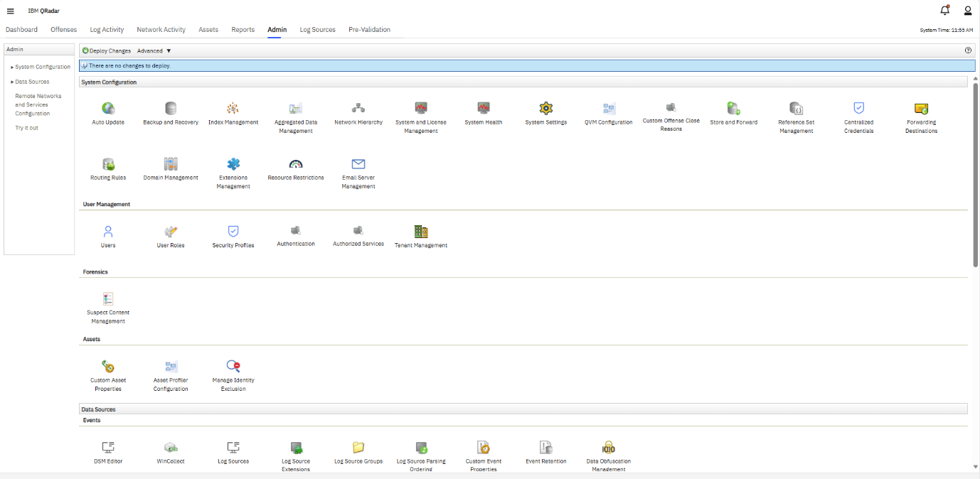The width and height of the screenshot is (980, 479).
Task: Open the System Settings gear icon
Action: [x=545, y=109]
